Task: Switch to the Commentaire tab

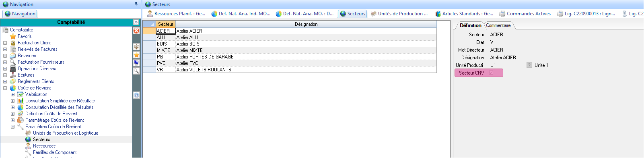Action: [498, 25]
